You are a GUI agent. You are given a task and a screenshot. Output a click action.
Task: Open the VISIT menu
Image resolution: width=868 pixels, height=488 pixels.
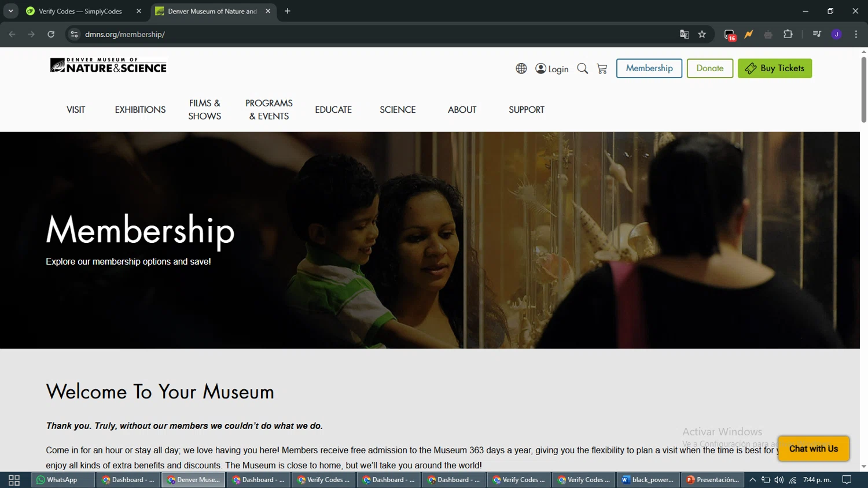pos(76,110)
